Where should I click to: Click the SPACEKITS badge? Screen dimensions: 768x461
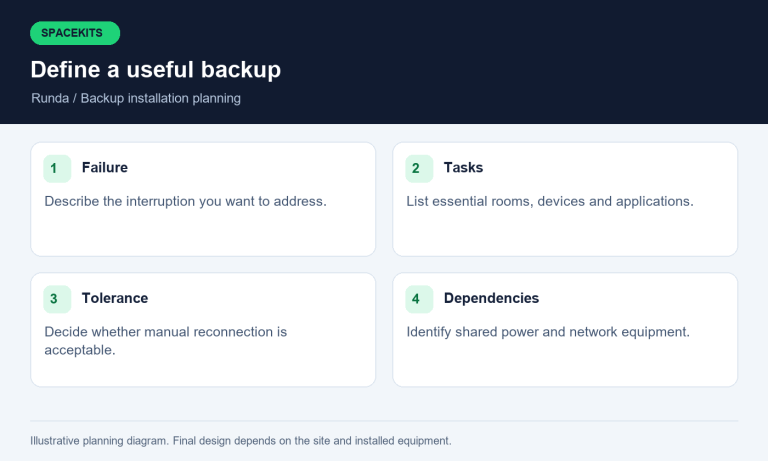pyautogui.click(x=75, y=33)
